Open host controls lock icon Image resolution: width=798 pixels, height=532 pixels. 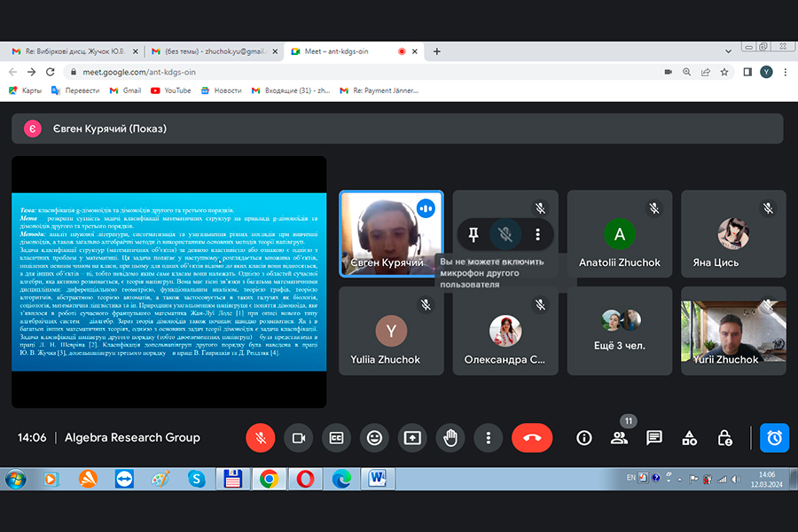tap(724, 438)
